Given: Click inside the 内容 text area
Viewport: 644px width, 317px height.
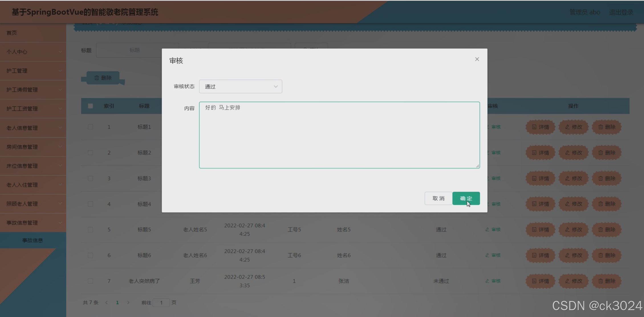Looking at the screenshot, I should point(339,135).
